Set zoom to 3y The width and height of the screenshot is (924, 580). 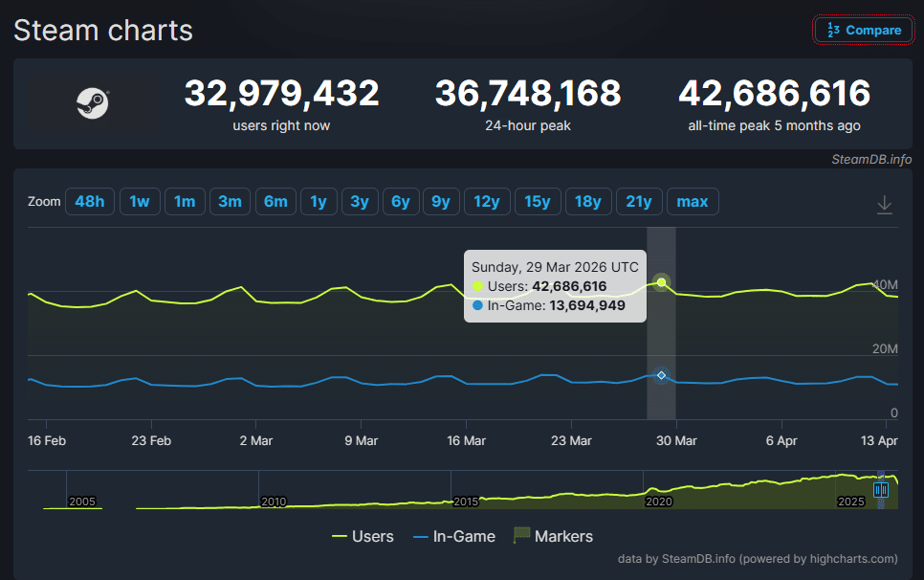[x=360, y=202]
